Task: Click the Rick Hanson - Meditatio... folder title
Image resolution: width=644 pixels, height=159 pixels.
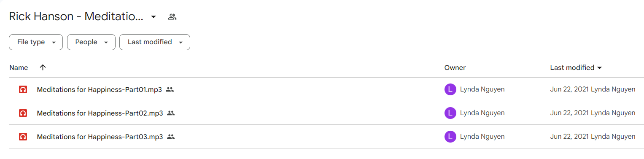Action: [76, 17]
